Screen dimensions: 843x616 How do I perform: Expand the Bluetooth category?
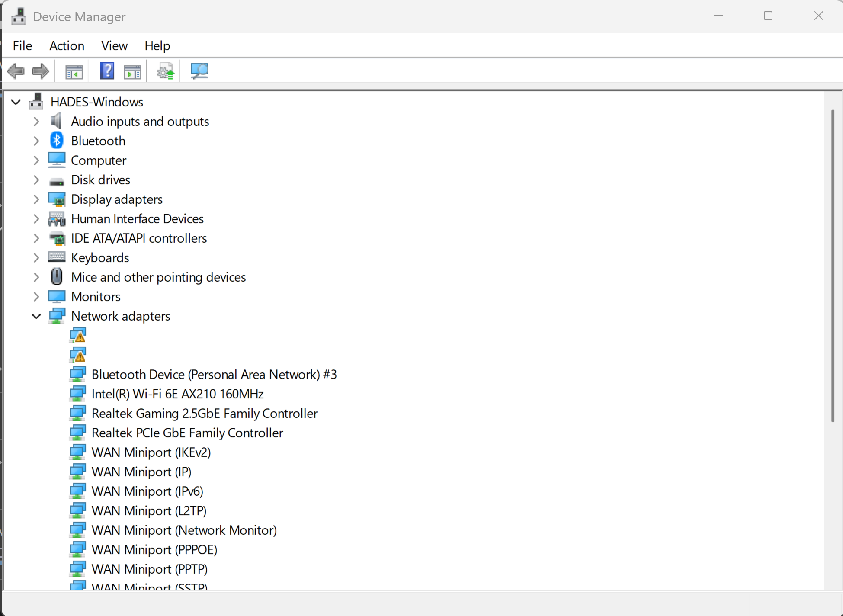(36, 141)
